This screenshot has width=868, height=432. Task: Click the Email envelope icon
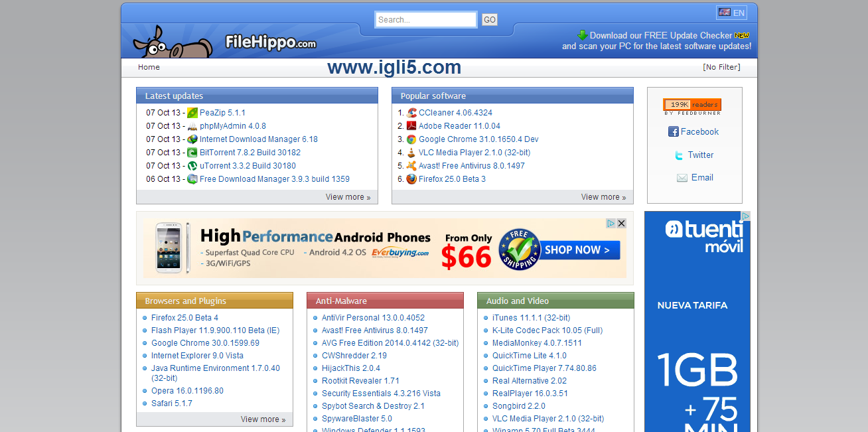tap(682, 178)
